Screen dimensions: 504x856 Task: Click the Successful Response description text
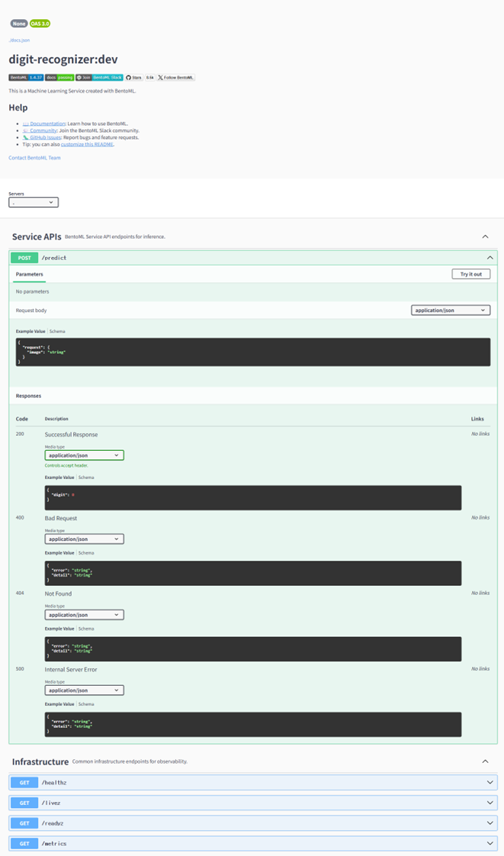[x=71, y=435]
